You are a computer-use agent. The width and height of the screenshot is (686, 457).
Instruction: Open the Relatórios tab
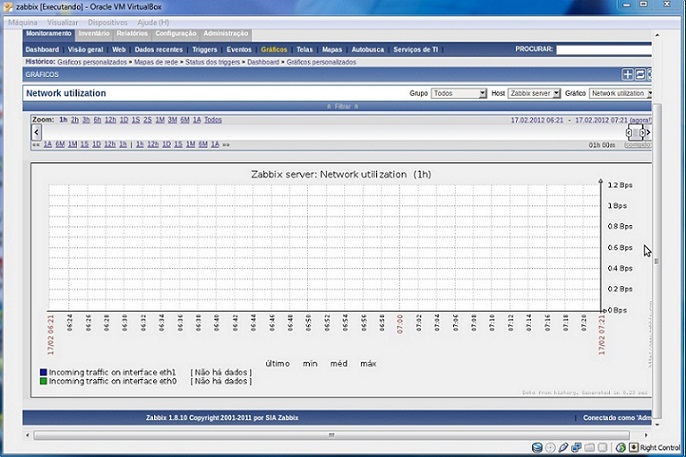(132, 34)
